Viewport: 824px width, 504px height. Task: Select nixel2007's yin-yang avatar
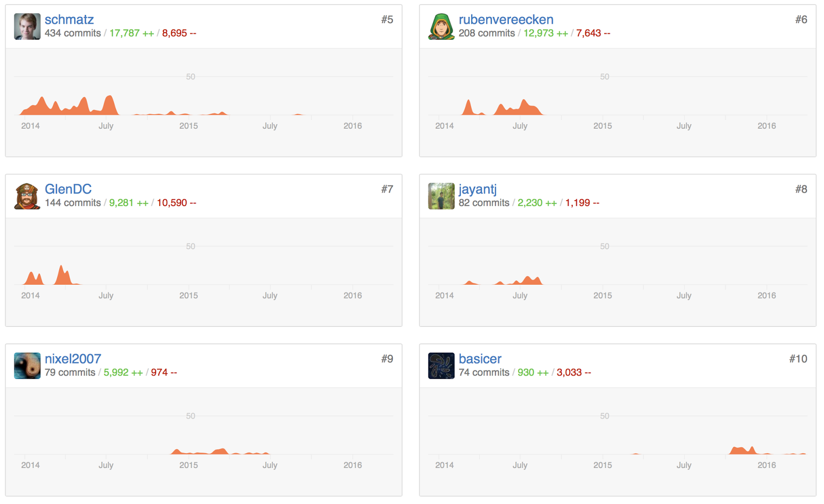point(27,366)
